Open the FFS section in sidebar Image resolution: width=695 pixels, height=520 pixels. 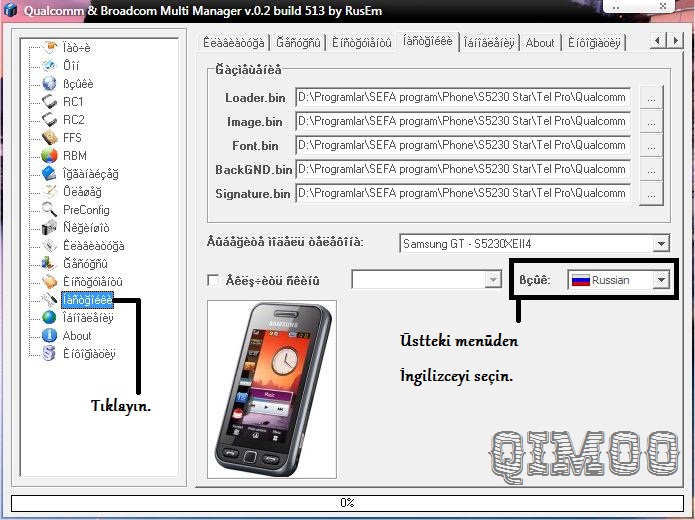pos(72,138)
